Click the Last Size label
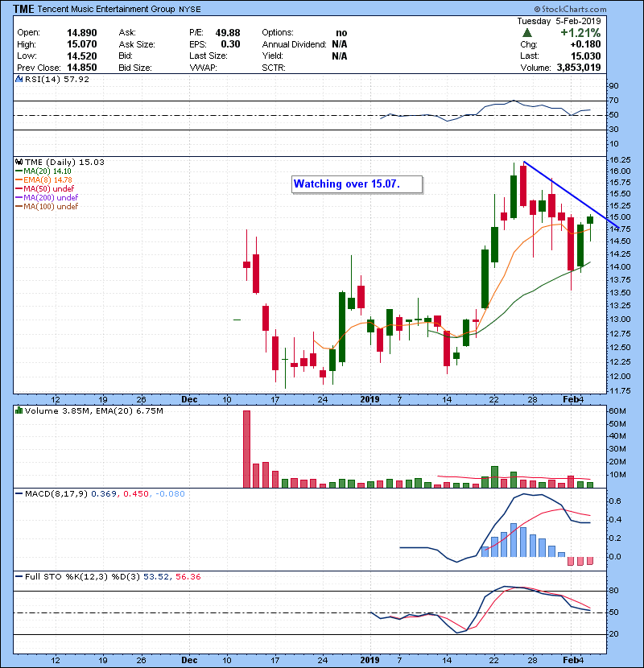Viewport: 644px width, 668px height. tap(208, 56)
